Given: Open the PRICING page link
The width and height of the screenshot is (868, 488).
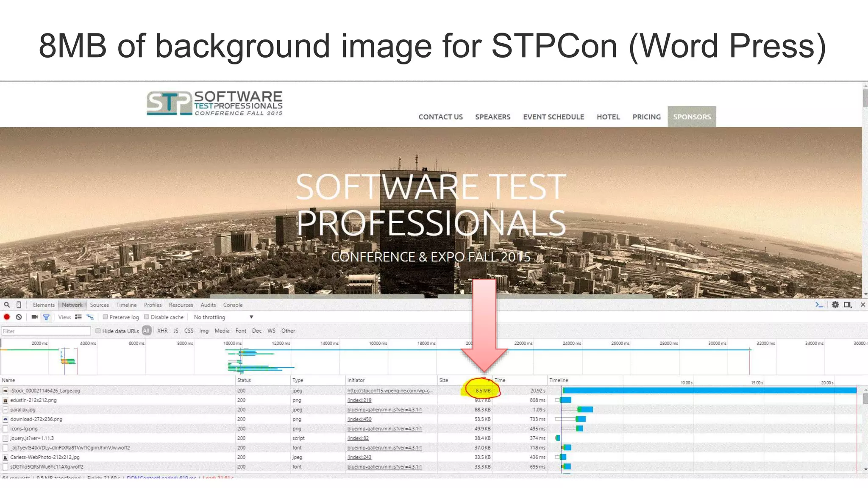Looking at the screenshot, I should (646, 117).
